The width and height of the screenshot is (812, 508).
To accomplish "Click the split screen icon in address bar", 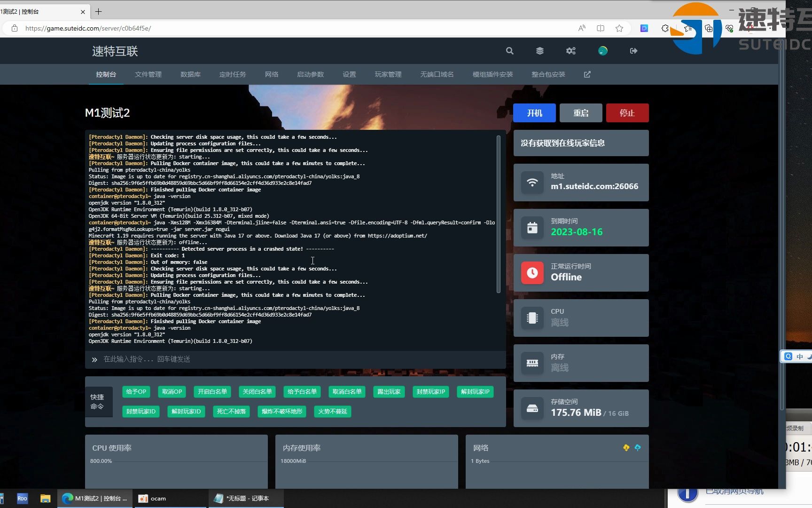I will tap(601, 28).
